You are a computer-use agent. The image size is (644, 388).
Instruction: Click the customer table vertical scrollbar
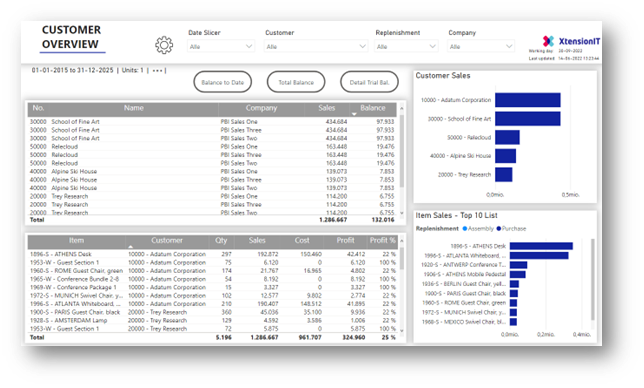pos(402,151)
